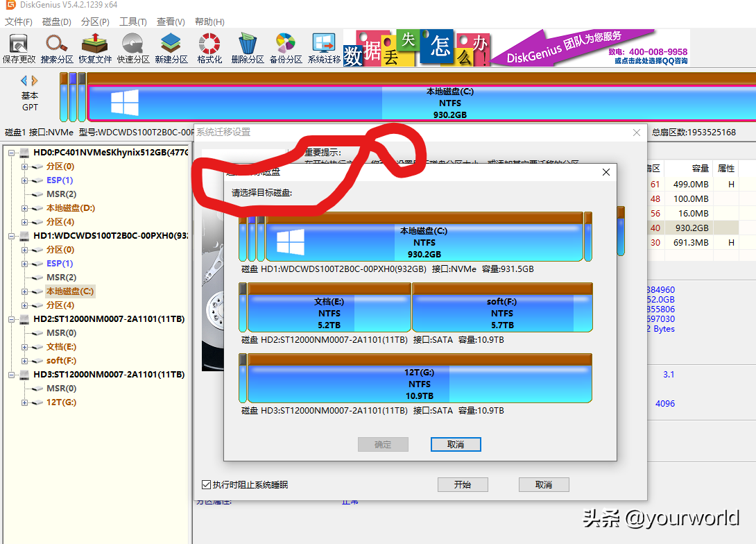Screen dimensions: 756x544
Task: Click Cancel (取消) in migration settings window
Action: pyautogui.click(x=544, y=485)
